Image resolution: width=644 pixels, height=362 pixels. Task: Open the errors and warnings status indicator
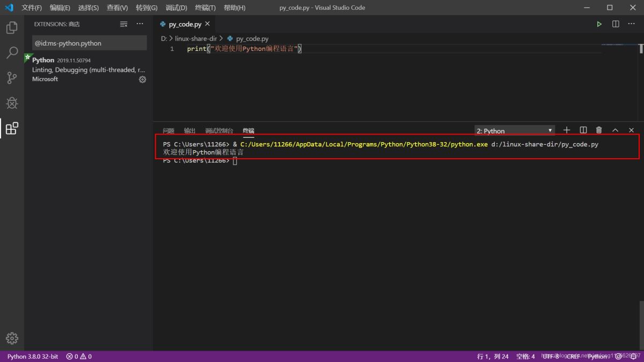point(78,356)
